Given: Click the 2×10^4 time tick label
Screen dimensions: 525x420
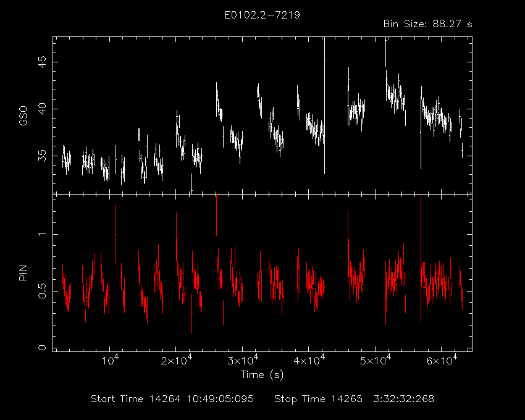Looking at the screenshot, I should coord(176,360).
